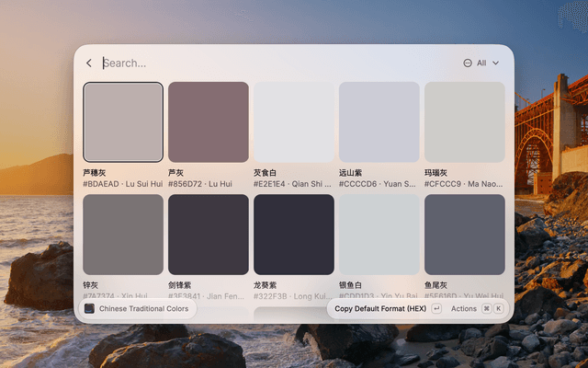Click the Enter key icon

point(436,309)
